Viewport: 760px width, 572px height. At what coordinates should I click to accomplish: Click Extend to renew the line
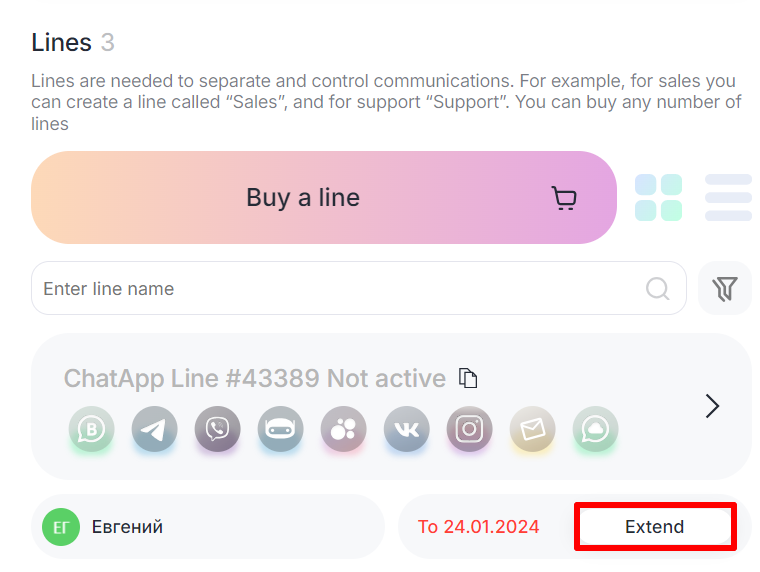pyautogui.click(x=655, y=527)
